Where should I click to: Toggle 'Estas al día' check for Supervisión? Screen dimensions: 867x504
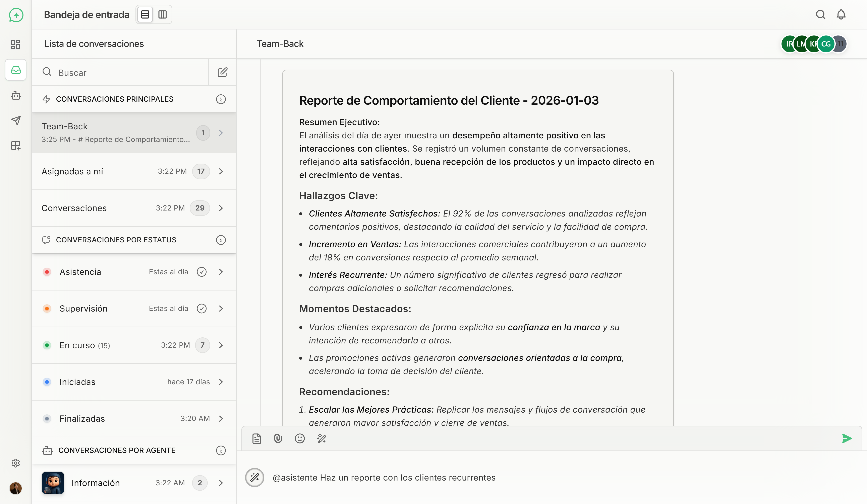point(202,308)
